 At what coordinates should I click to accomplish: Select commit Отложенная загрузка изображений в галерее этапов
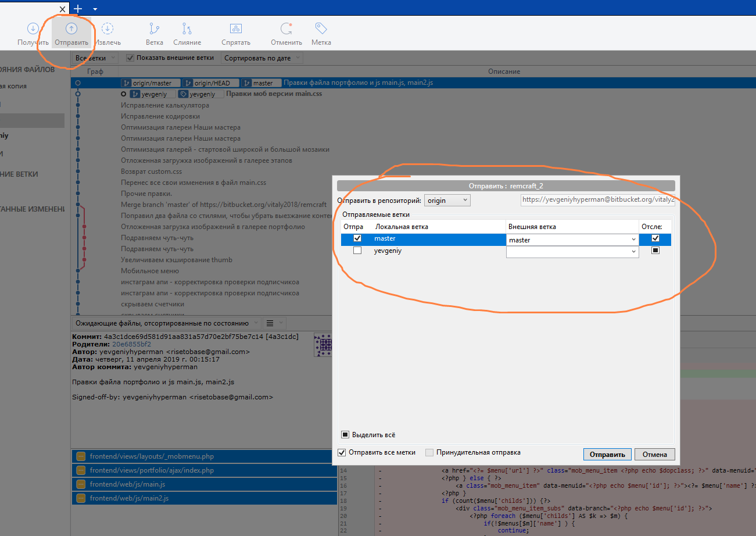(x=206, y=160)
